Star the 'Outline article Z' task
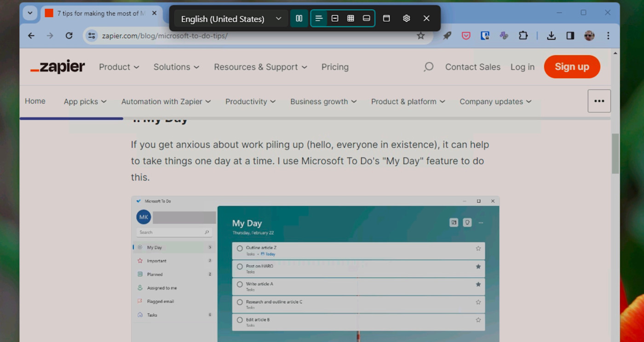Viewport: 644px width, 342px height. (478, 249)
